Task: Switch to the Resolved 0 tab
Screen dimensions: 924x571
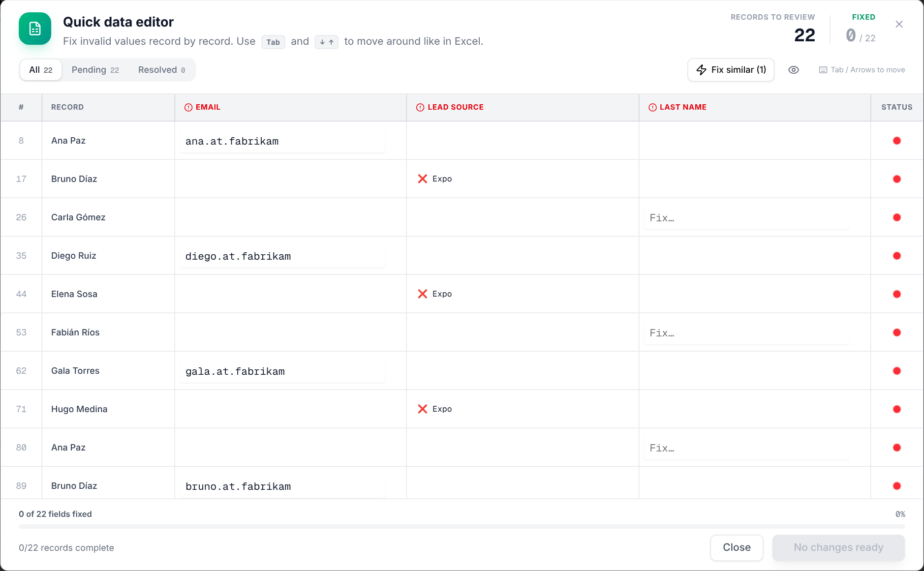Action: pyautogui.click(x=161, y=70)
